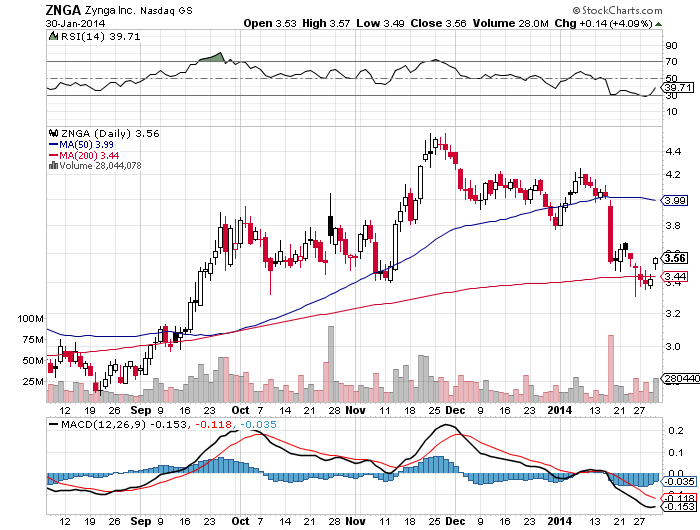Click the RSI 10 axis label
This screenshot has width=700, height=530.
click(671, 112)
